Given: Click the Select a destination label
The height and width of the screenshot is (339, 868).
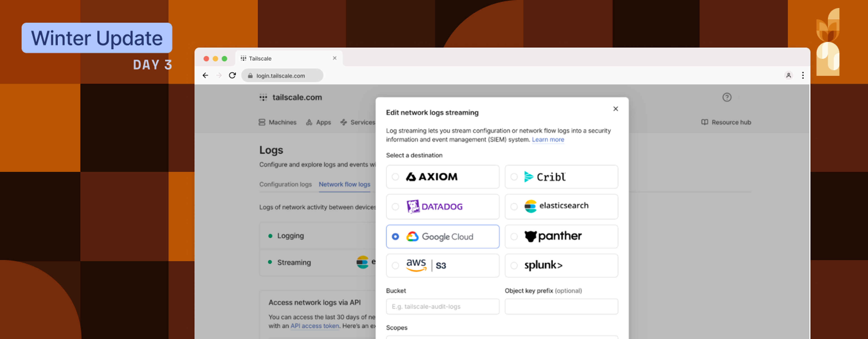Looking at the screenshot, I should click(414, 155).
